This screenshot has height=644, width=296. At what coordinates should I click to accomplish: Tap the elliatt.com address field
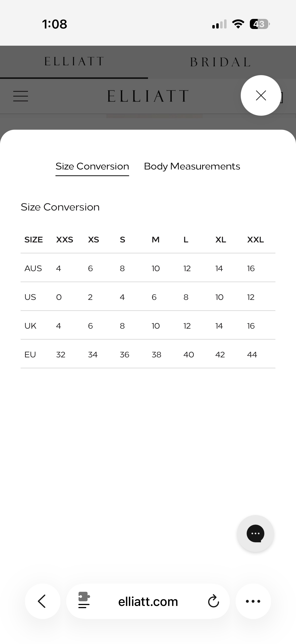(148, 601)
